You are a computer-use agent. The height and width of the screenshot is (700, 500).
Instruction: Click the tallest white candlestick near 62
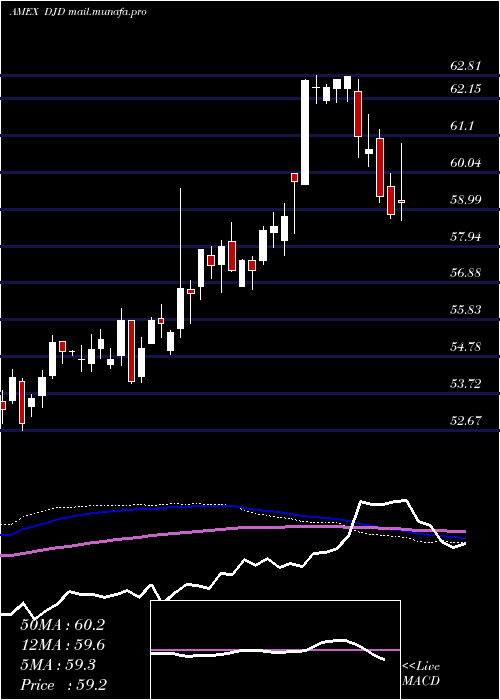(x=305, y=132)
